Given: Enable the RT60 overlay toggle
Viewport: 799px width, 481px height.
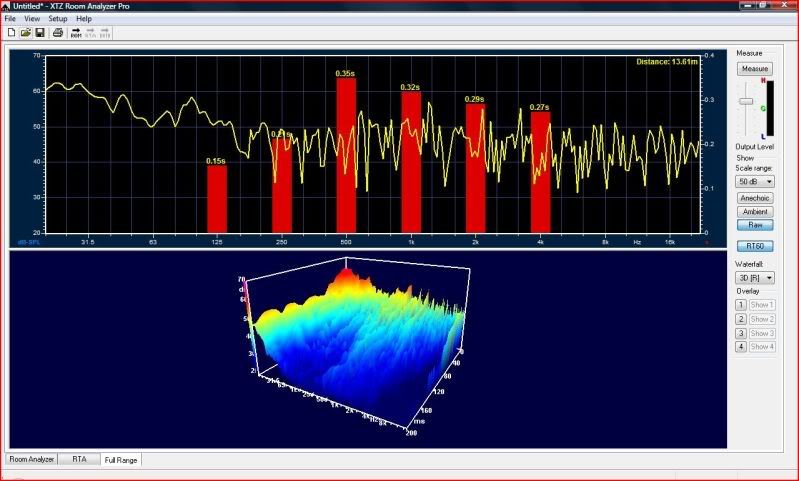Looking at the screenshot, I should click(754, 245).
